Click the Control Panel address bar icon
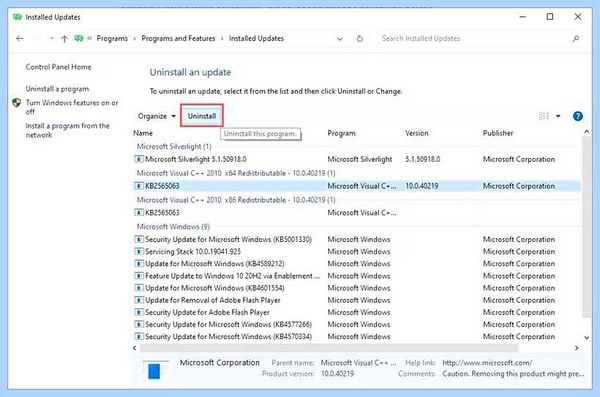 79,38
